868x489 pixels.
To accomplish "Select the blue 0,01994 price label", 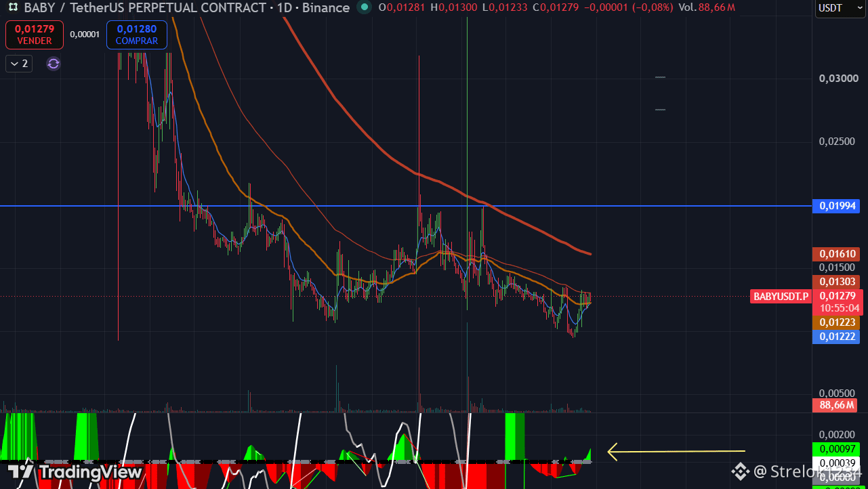I will (835, 206).
